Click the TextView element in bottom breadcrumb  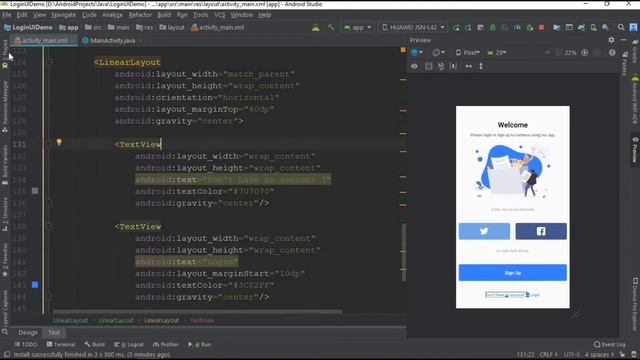[202, 320]
